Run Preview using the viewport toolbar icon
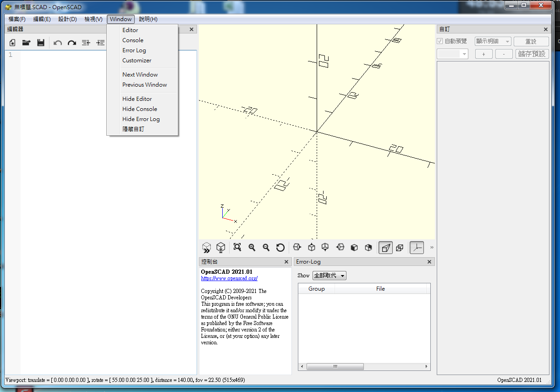Image resolution: width=560 pixels, height=392 pixels. 207,248
